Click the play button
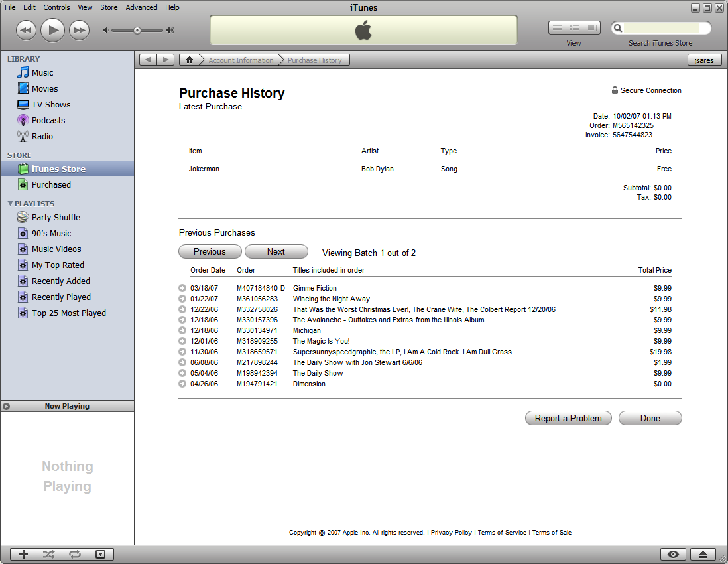 coord(52,31)
